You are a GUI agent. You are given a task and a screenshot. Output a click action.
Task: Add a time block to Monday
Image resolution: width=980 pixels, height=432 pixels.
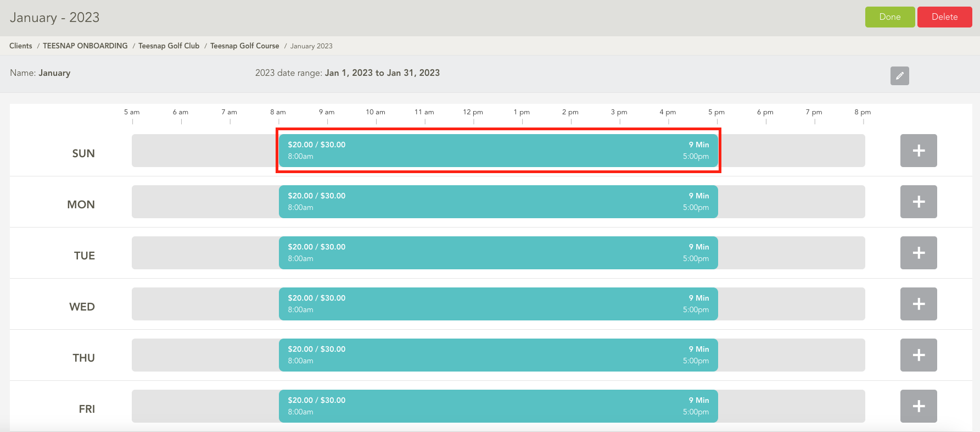918,202
